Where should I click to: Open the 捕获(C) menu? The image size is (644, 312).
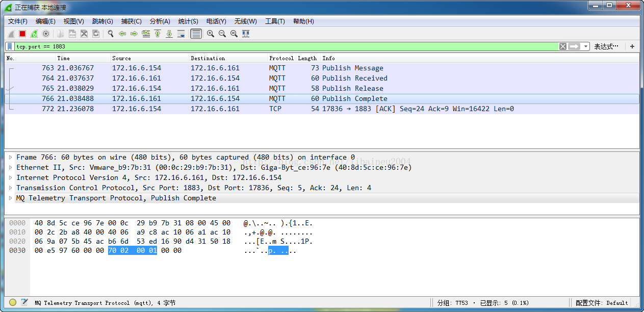131,21
